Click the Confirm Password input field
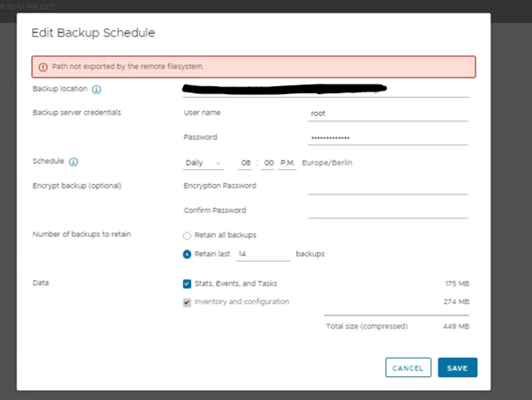The image size is (532, 400). point(388,211)
